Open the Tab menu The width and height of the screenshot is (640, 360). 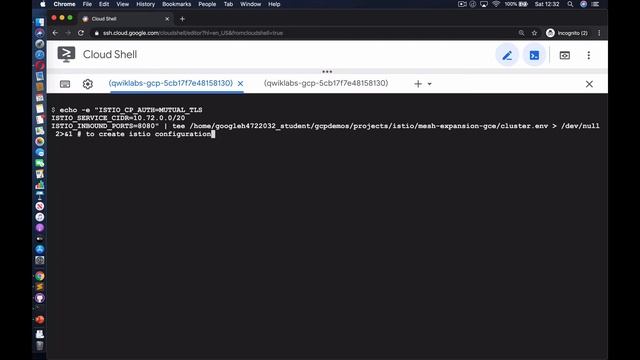tap(228, 4)
